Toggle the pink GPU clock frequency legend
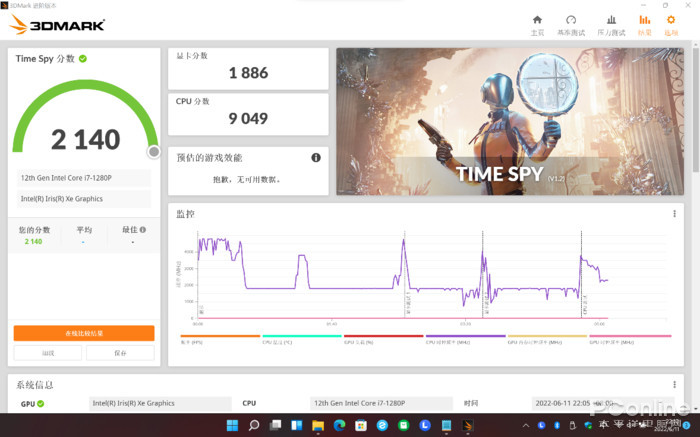Image resolution: width=700 pixels, height=437 pixels. [x=630, y=339]
